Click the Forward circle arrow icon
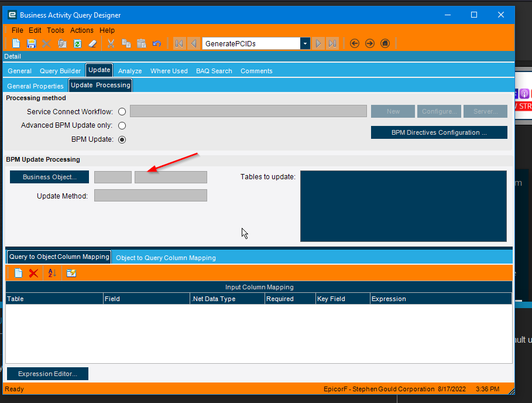 tap(370, 43)
